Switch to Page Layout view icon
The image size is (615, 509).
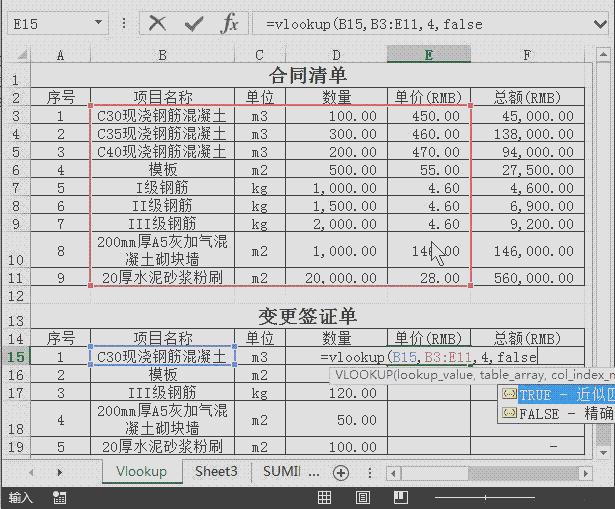(x=363, y=498)
